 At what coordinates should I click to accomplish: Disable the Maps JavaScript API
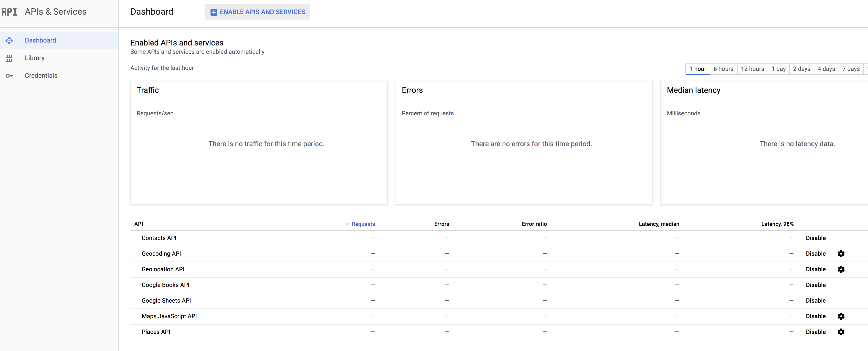click(815, 316)
